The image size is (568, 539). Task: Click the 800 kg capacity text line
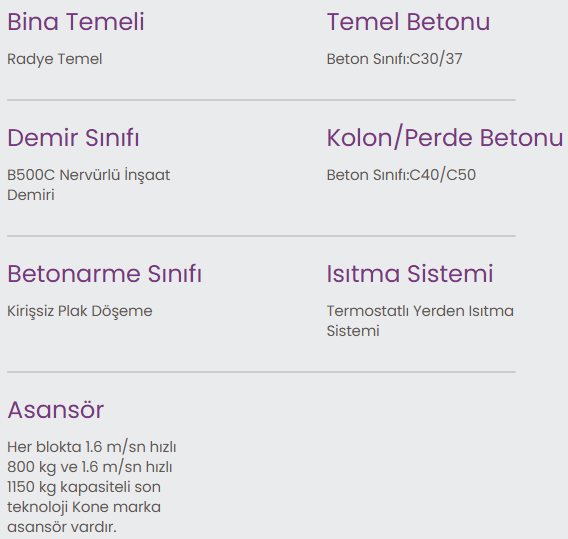89,467
